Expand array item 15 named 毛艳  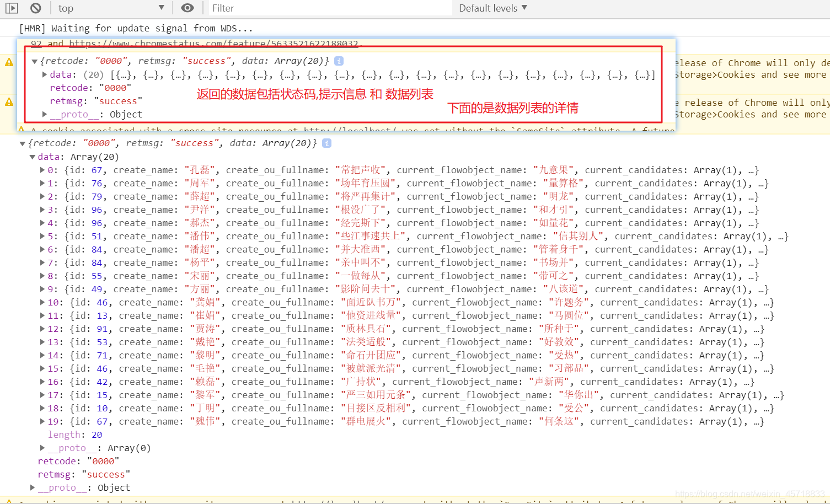[x=42, y=368]
